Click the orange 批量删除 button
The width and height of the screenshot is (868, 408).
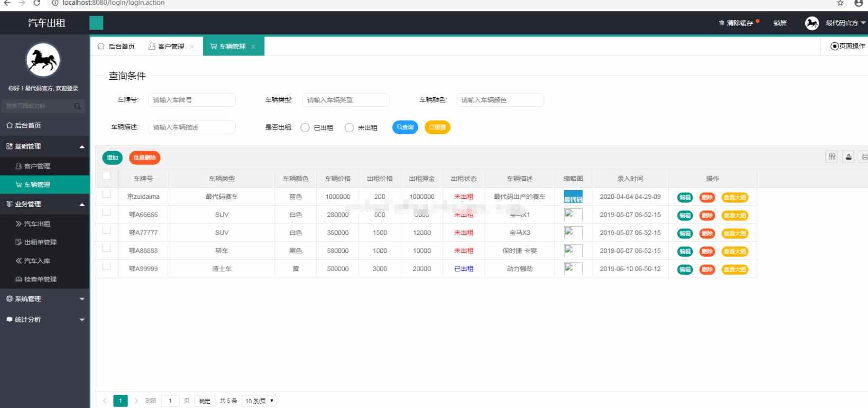tap(144, 158)
